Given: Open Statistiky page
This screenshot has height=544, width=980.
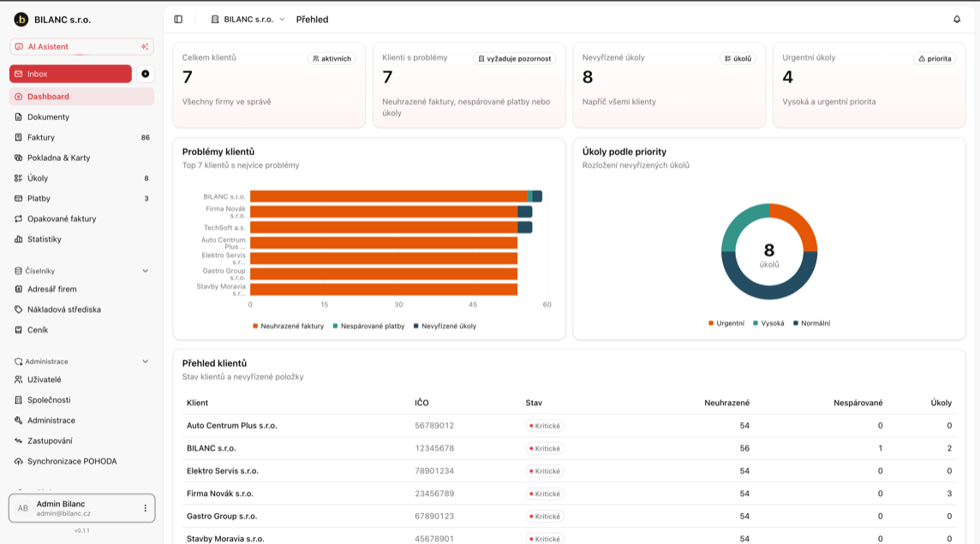Looking at the screenshot, I should click(x=82, y=239).
